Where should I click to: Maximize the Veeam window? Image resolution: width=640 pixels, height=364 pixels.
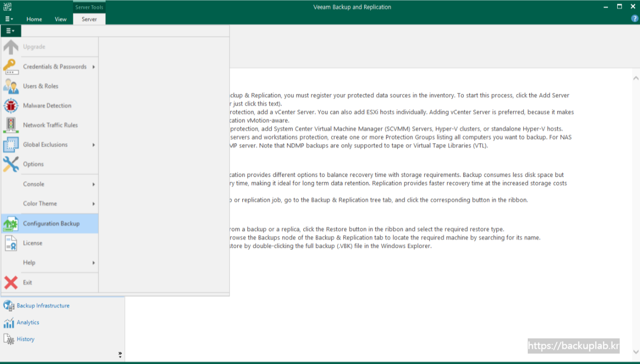[x=620, y=7]
